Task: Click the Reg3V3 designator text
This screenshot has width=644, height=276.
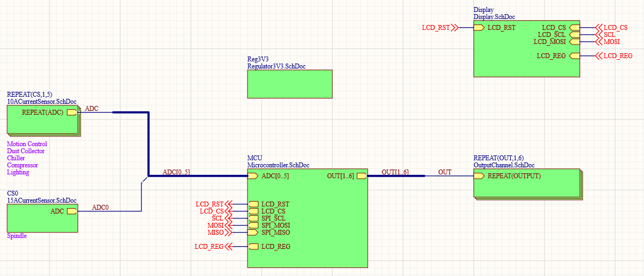Action: (x=257, y=59)
